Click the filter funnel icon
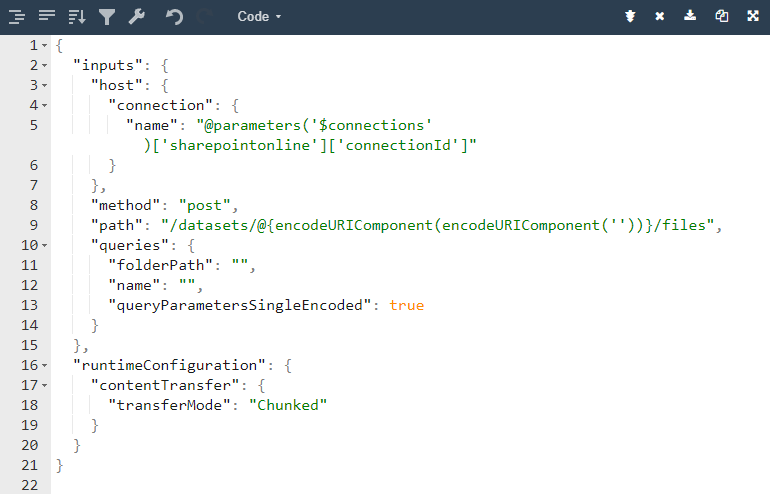The image size is (770, 494). coord(107,17)
